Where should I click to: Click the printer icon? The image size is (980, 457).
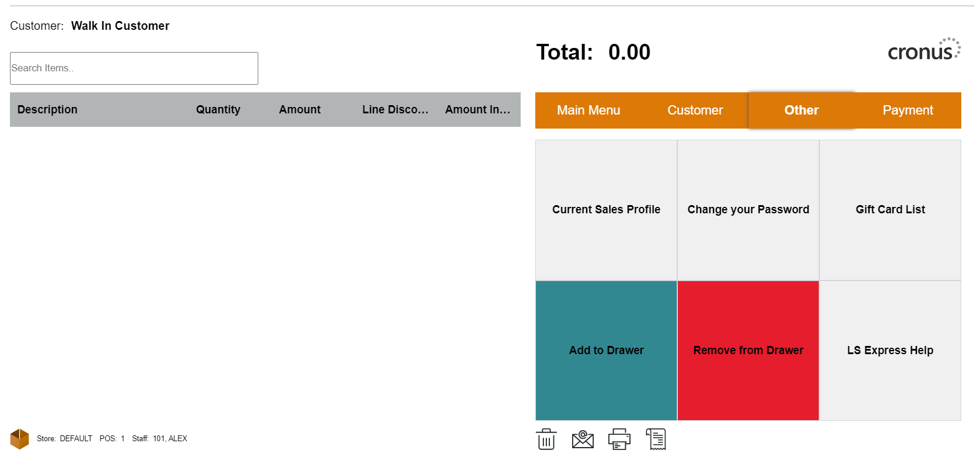619,439
